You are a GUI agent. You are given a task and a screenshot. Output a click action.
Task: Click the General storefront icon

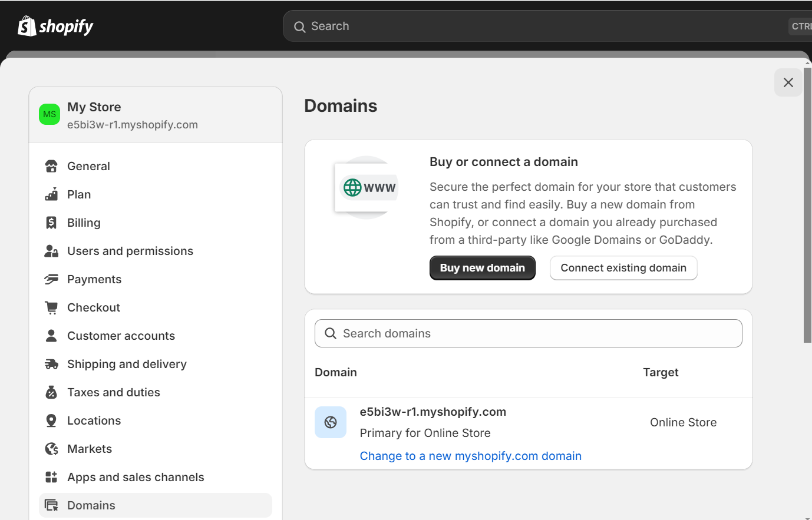(x=51, y=166)
